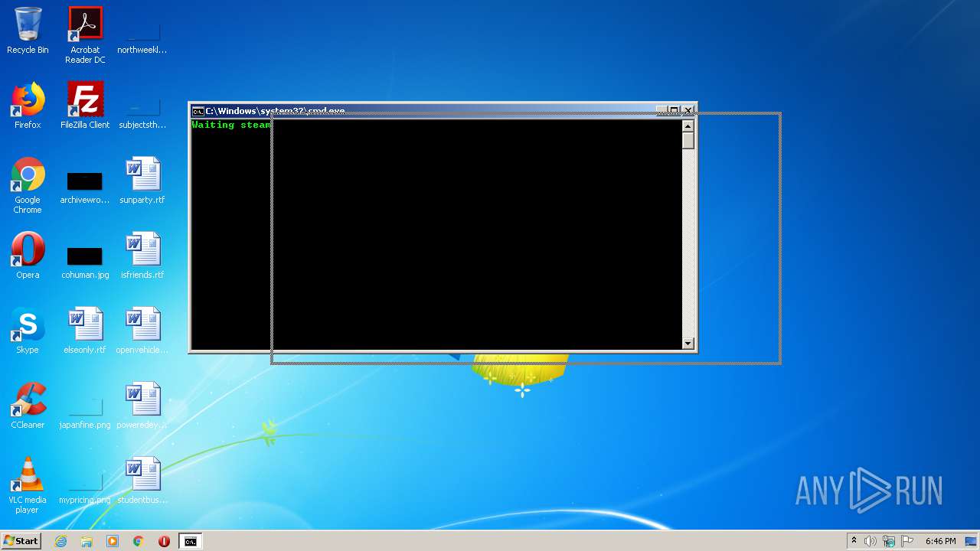Open Google Chrome desktop shortcut
The height and width of the screenshot is (551, 980).
pyautogui.click(x=28, y=185)
